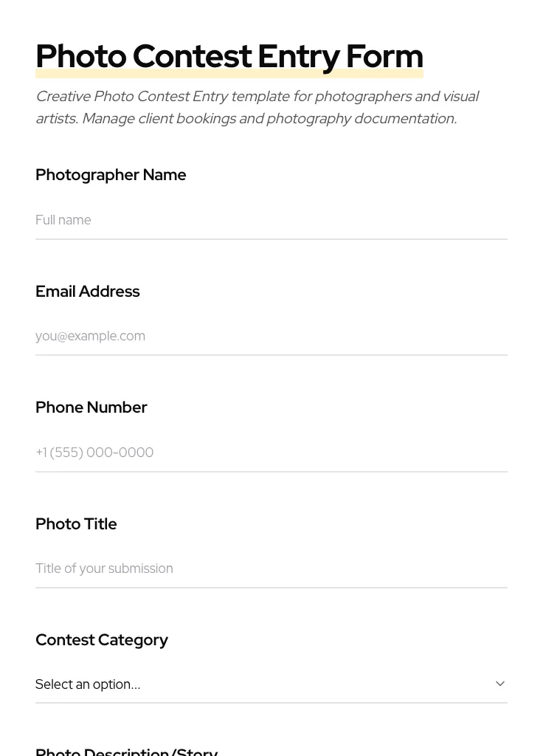Click the Contest Category label
Image resolution: width=543 pixels, height=756 pixels.
pyautogui.click(x=102, y=640)
